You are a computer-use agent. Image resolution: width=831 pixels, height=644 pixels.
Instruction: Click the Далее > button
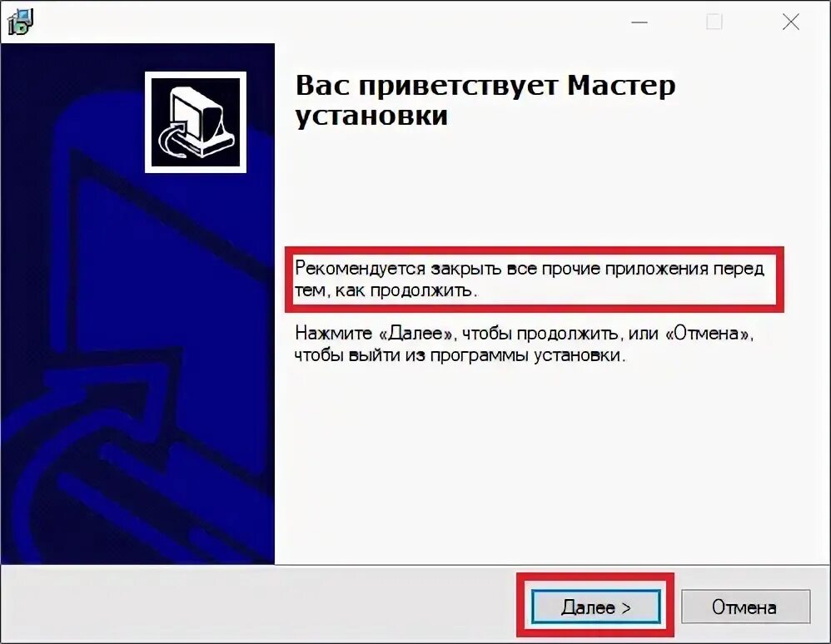596,607
